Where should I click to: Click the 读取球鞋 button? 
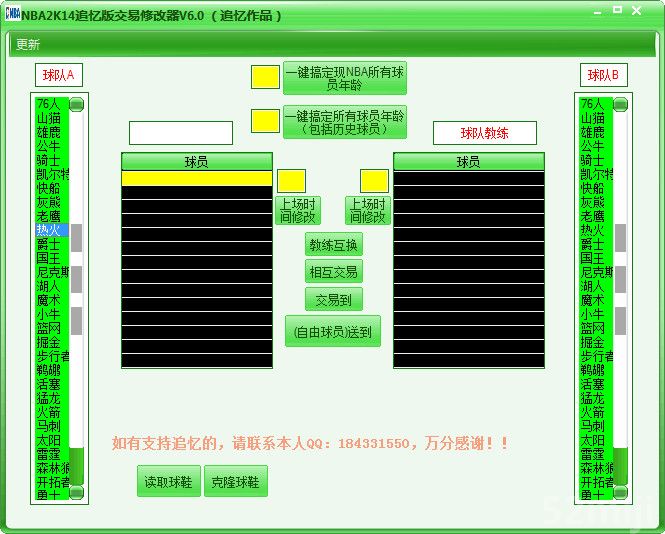pos(169,481)
